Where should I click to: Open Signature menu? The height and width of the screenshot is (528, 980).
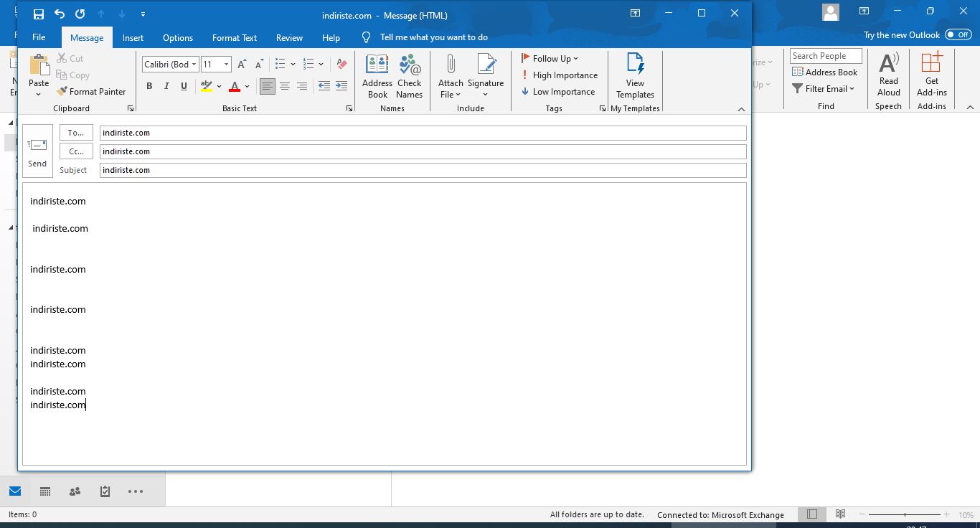pyautogui.click(x=486, y=76)
